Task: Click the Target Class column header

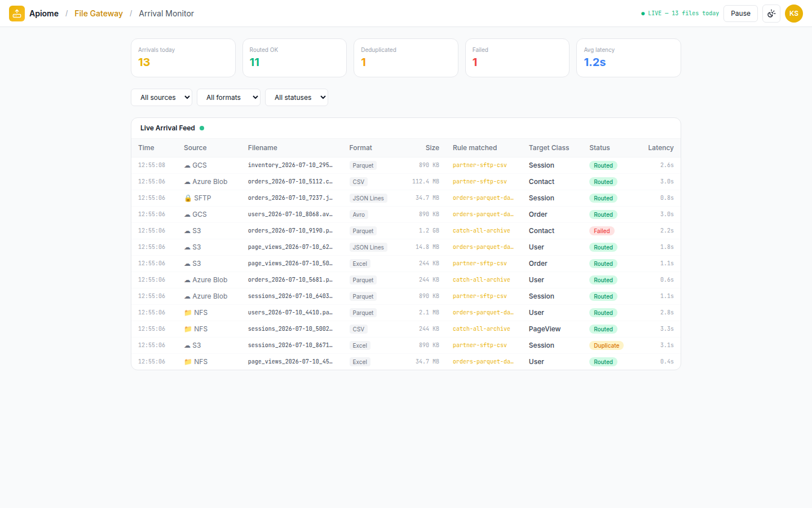Action: coord(549,148)
